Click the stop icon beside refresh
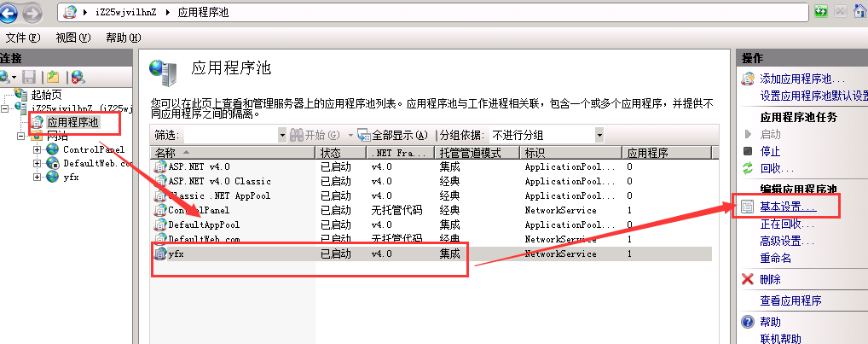Viewport: 868px width, 344px height. [x=842, y=12]
